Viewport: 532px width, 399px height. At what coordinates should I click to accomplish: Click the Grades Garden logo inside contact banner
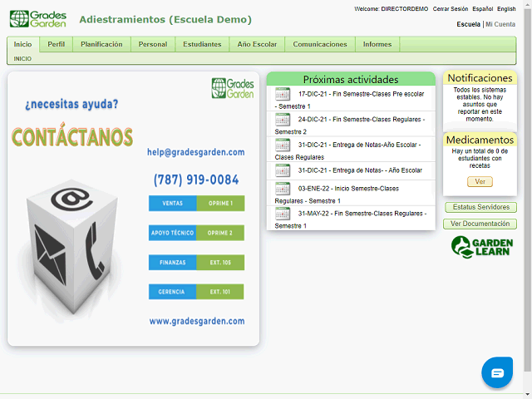pos(233,88)
